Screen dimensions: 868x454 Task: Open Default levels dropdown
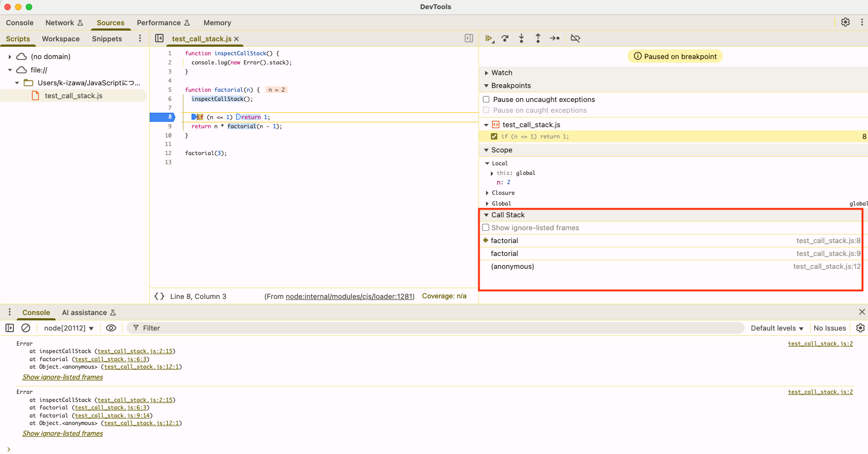click(x=777, y=328)
